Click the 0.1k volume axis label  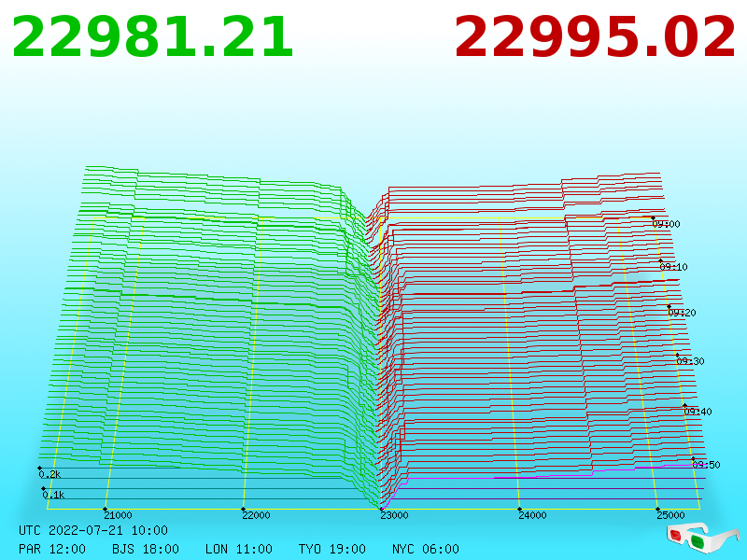pos(53,495)
